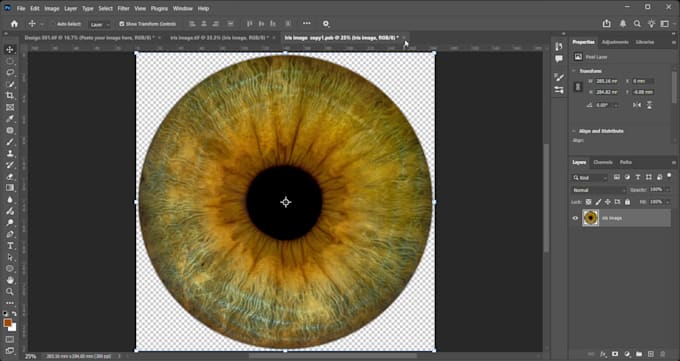Toggle lock image pixels brush icon
This screenshot has width=680, height=361.
(598, 202)
